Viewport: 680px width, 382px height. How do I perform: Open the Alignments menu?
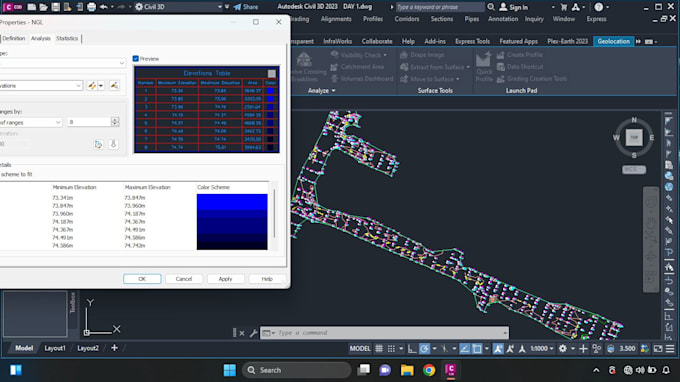[336, 19]
